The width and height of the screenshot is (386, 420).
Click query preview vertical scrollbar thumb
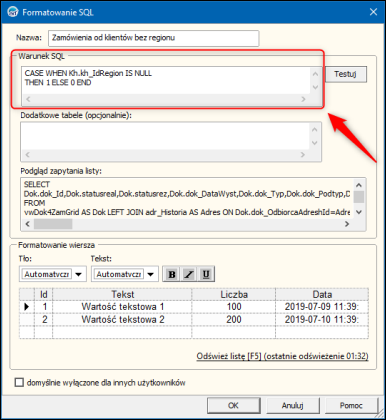(x=359, y=197)
